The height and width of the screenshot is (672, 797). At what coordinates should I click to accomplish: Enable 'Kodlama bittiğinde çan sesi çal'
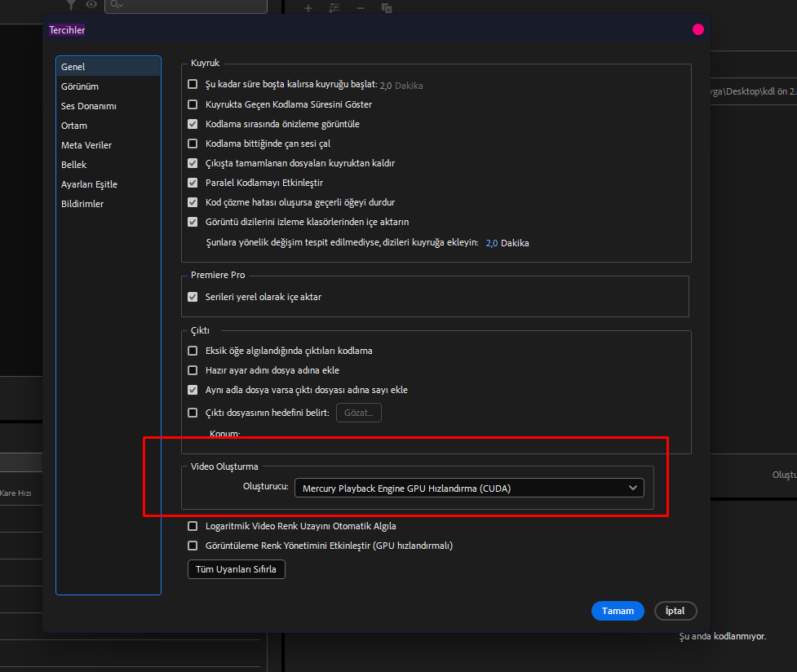193,144
